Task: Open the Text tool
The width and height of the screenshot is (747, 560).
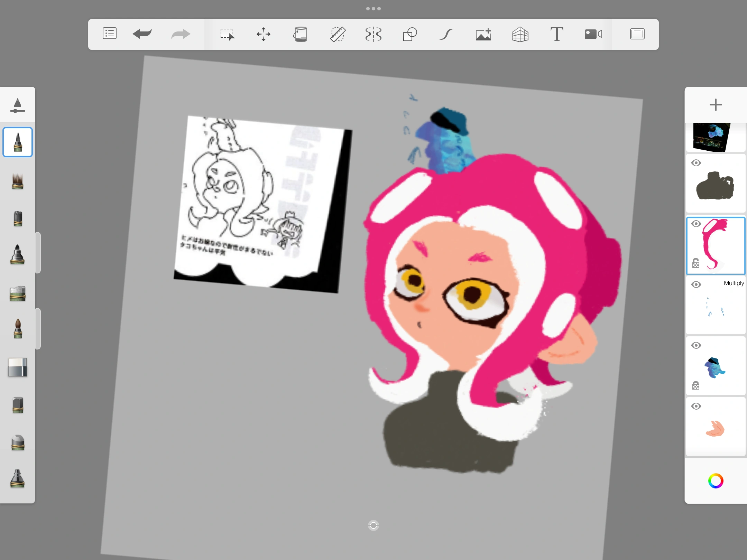Action: [x=557, y=34]
